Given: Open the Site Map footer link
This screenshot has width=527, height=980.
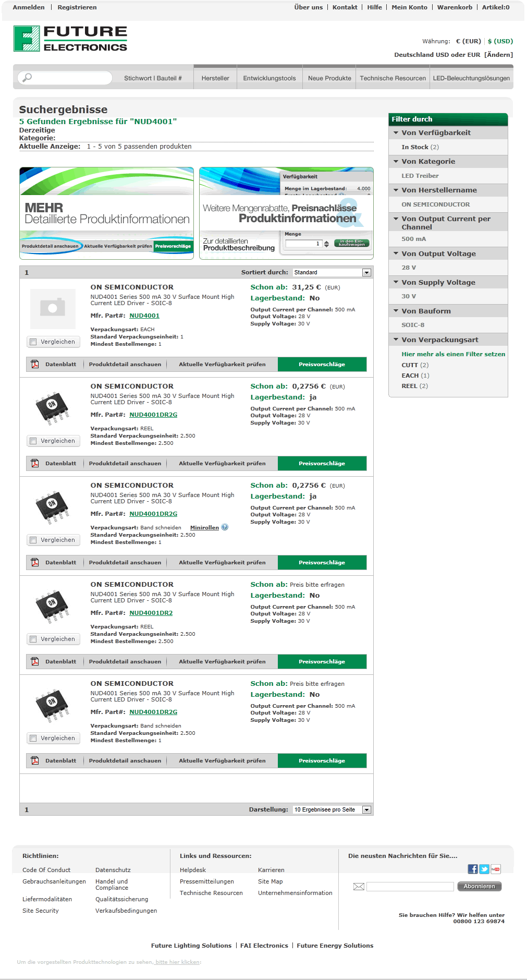Looking at the screenshot, I should tap(270, 881).
